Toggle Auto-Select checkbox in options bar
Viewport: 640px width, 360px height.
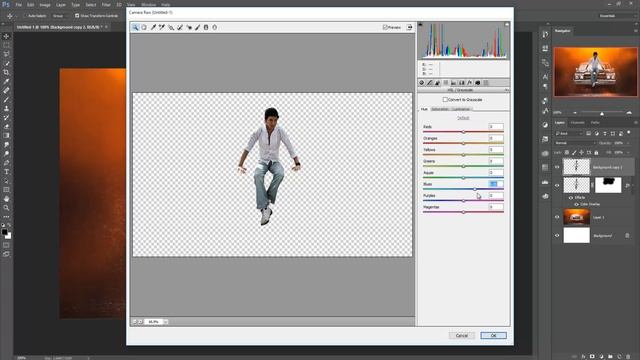tap(24, 16)
